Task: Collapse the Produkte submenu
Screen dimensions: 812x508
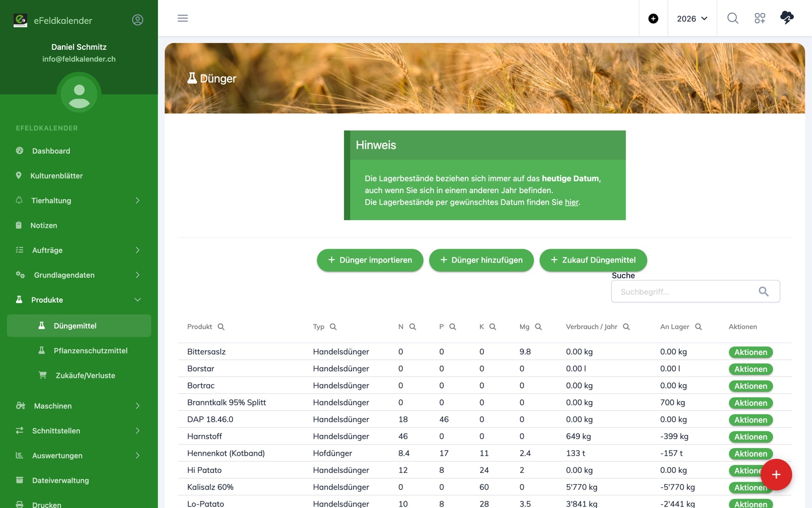Action: click(x=79, y=300)
